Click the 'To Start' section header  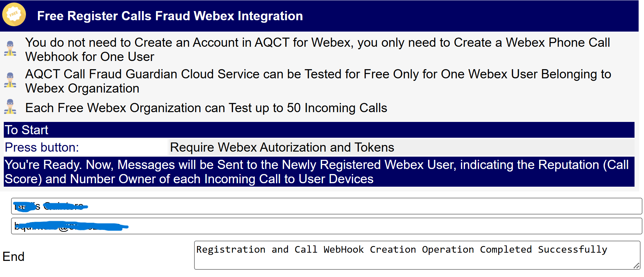point(27,130)
